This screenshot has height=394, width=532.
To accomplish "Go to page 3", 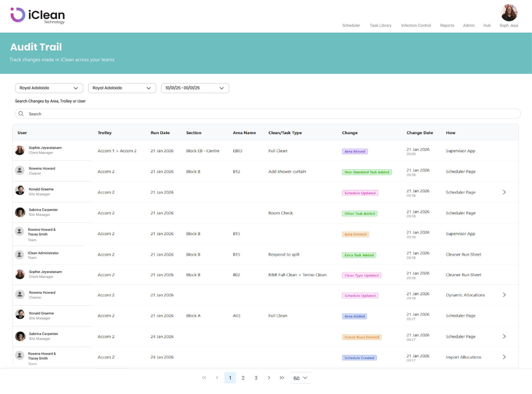I will (x=256, y=378).
